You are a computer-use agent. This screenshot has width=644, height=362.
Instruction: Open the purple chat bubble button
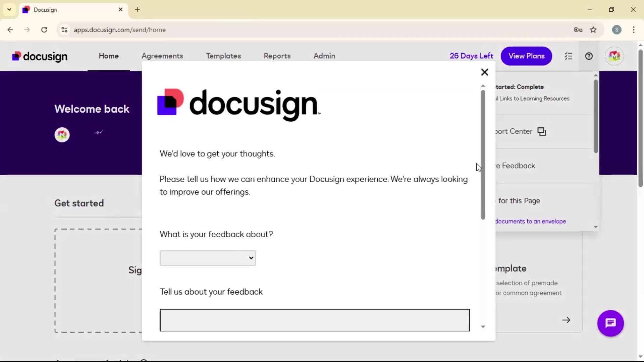[x=610, y=323]
